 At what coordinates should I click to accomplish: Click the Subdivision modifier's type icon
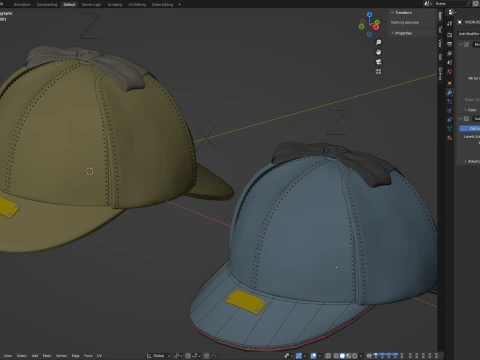[466, 119]
